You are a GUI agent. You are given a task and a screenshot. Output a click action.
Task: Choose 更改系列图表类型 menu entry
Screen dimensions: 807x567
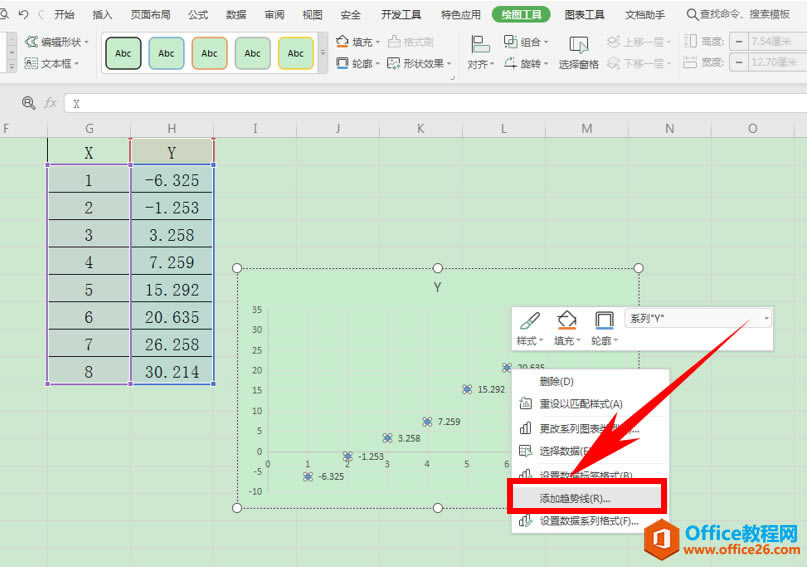[590, 428]
